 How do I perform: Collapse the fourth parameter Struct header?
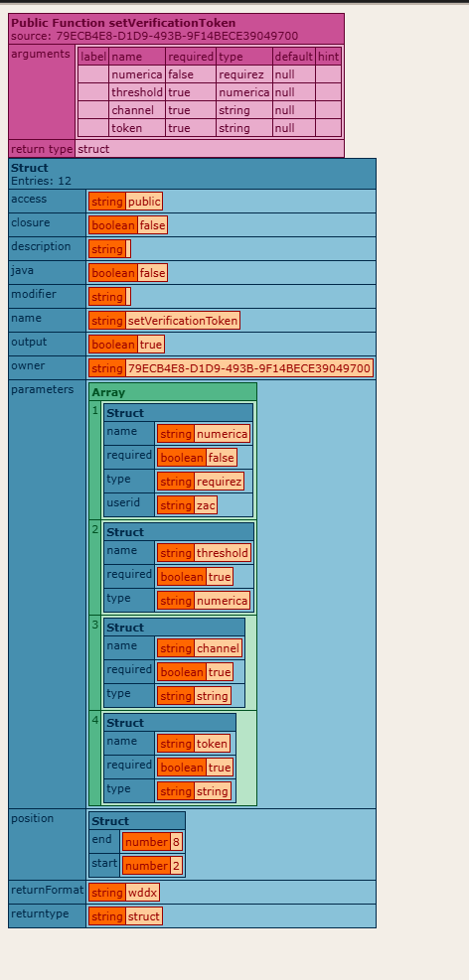point(170,722)
